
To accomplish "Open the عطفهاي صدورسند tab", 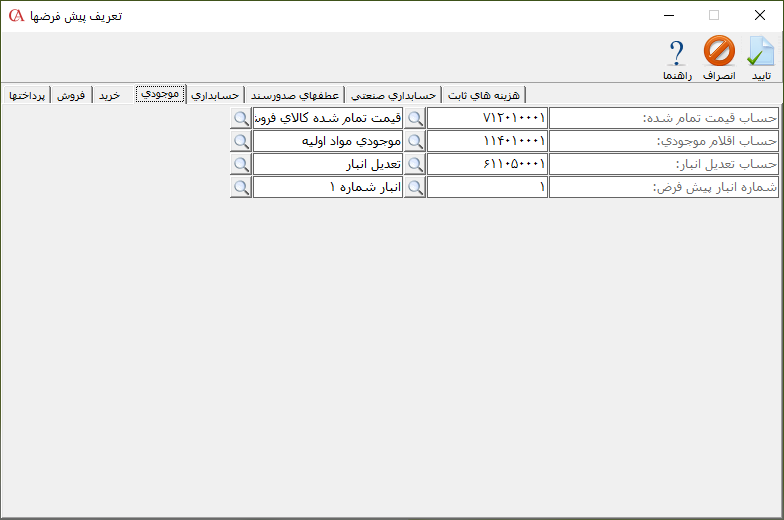I will pyautogui.click(x=294, y=95).
